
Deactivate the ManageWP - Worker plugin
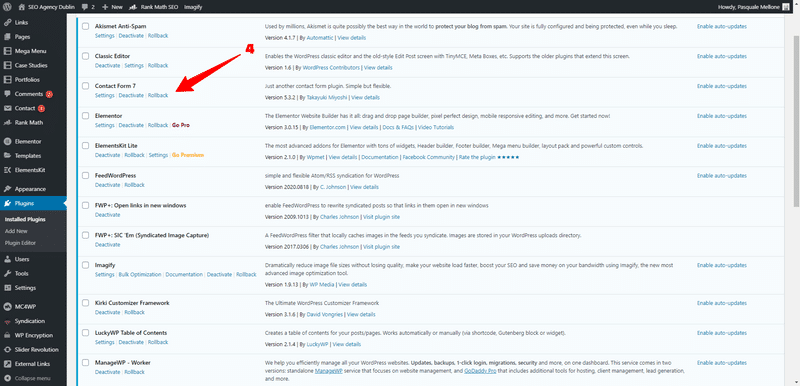point(108,372)
